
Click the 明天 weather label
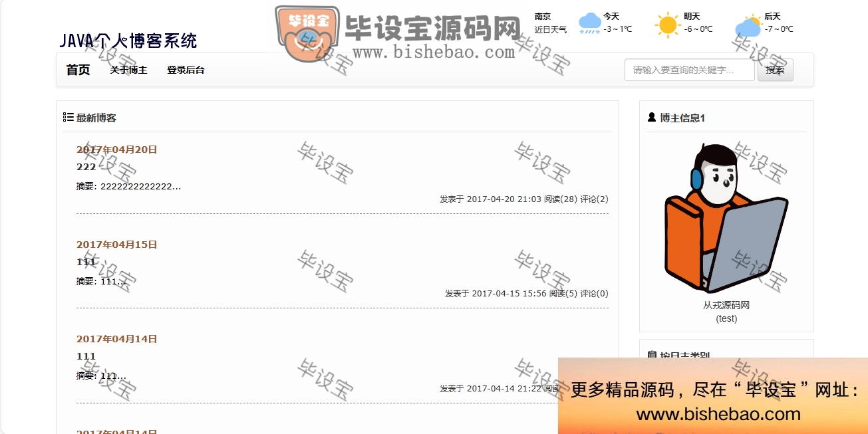point(692,16)
